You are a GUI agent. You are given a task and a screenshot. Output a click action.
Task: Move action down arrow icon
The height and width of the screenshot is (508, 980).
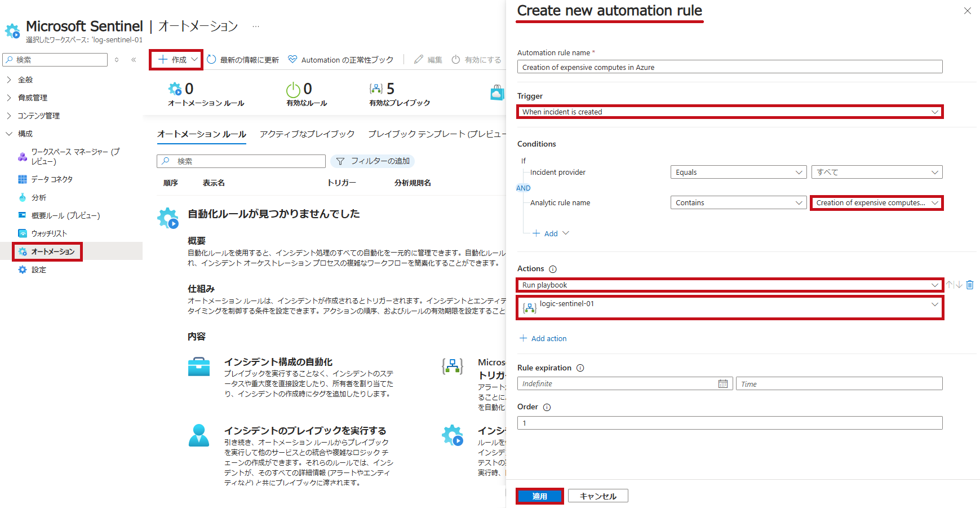pyautogui.click(x=959, y=285)
